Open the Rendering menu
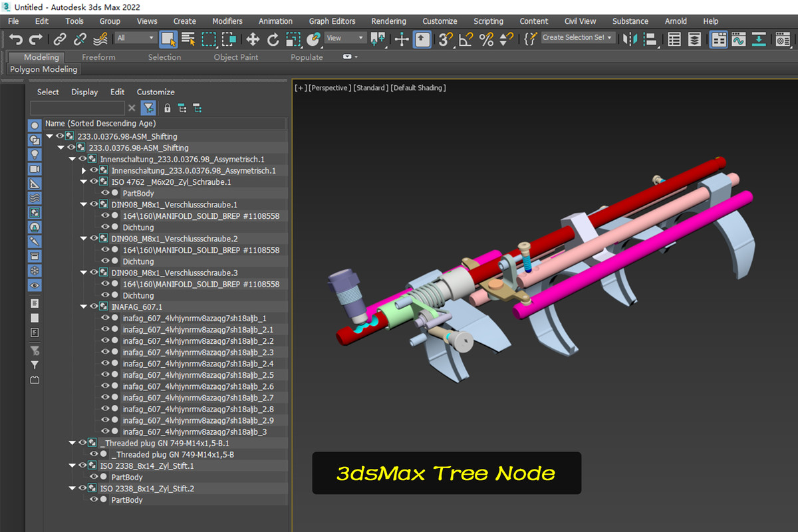Screen dimensions: 798x532 pyautogui.click(x=388, y=21)
